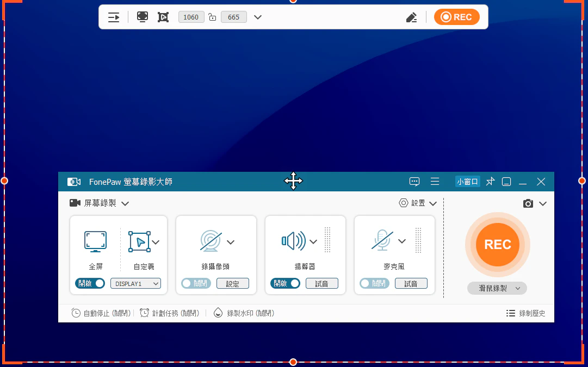588x367 pixels.
Task: Open the annotation pencil tool
Action: (411, 17)
